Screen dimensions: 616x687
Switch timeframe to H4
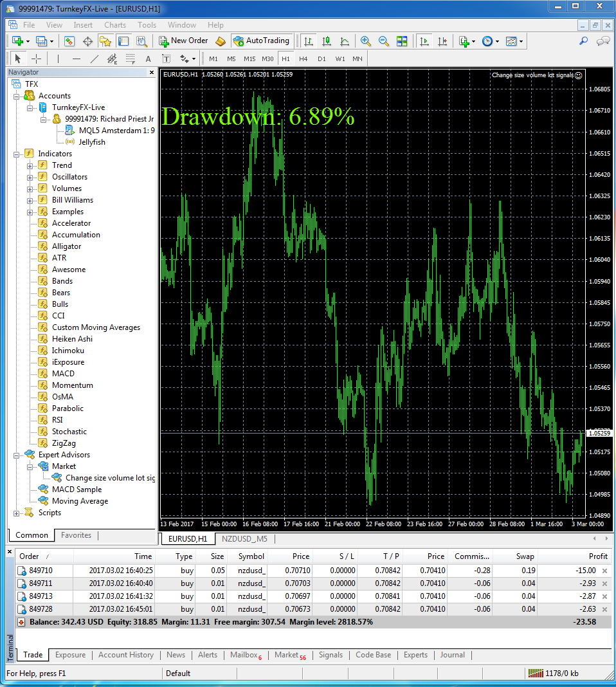(x=303, y=59)
